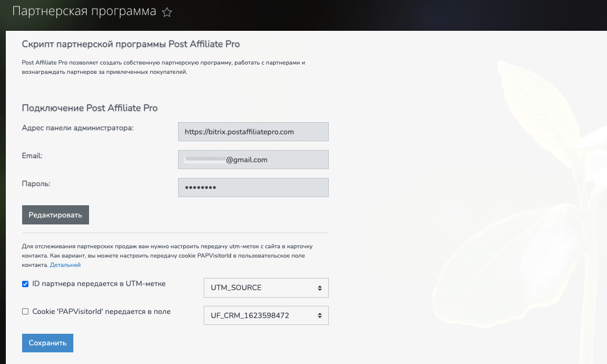
Task: Click the blue 'Сохранить' button
Action: [47, 343]
